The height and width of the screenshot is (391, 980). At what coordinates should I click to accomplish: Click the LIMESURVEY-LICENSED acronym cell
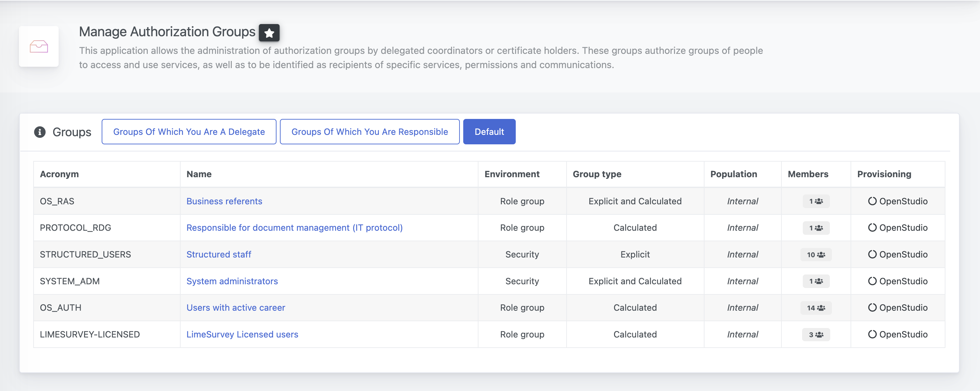107,334
